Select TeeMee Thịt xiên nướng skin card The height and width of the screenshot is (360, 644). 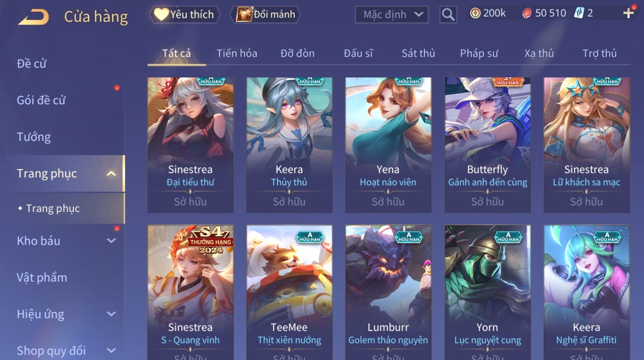point(289,292)
